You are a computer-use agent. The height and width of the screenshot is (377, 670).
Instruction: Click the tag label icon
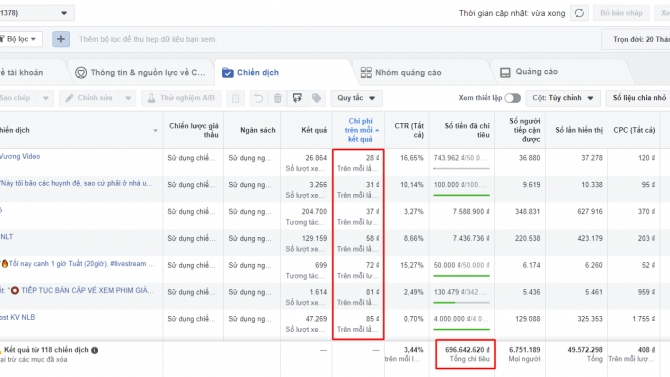coord(317,98)
